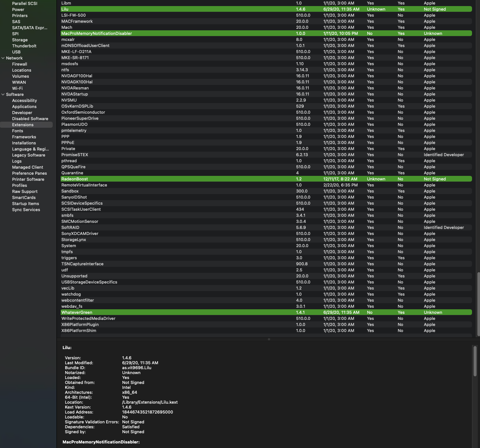Select SmartCards in the sidebar
The image size is (480, 448).
24,197
